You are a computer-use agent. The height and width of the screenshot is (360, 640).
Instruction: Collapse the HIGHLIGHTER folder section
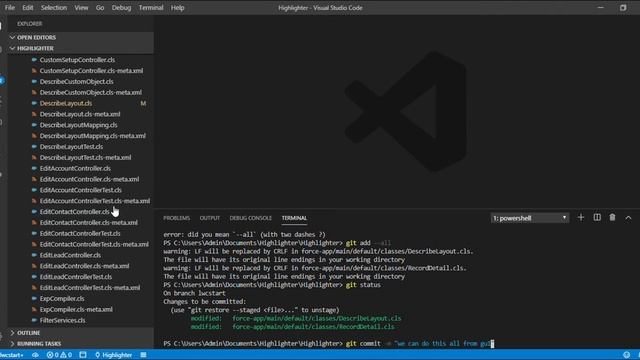80,48
